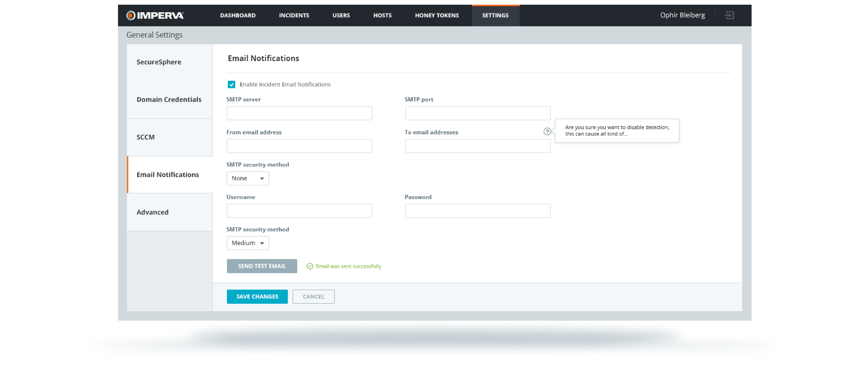This screenshot has width=868, height=386.
Task: Go to the Incidents page
Action: (294, 15)
